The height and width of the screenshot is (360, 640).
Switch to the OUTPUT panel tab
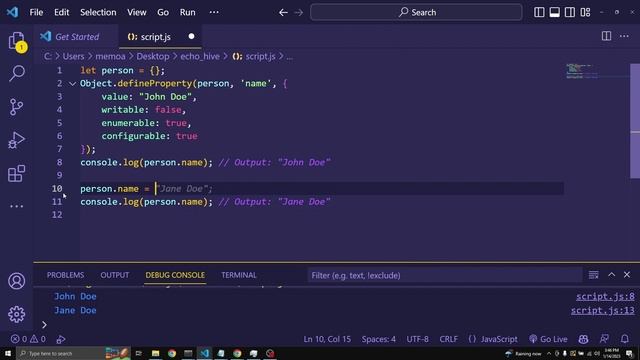[115, 275]
